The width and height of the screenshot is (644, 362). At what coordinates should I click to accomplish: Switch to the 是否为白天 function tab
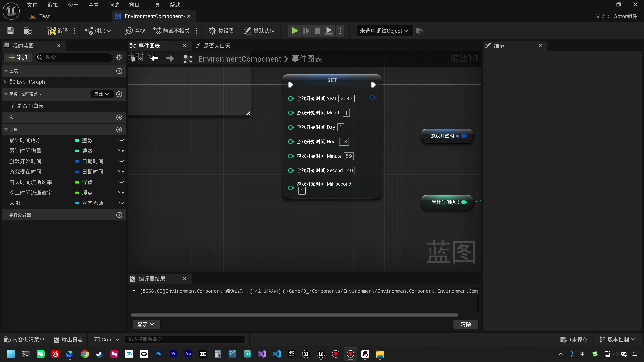[x=213, y=46]
